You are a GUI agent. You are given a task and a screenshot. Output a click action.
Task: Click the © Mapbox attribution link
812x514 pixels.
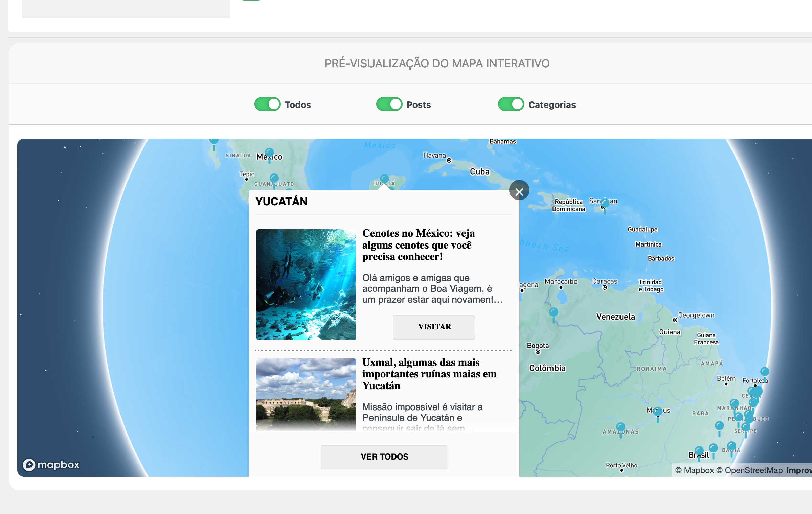click(x=695, y=470)
